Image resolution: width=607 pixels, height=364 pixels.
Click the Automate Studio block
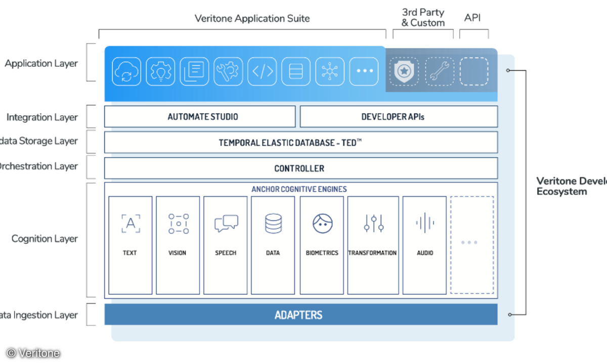[x=200, y=117]
